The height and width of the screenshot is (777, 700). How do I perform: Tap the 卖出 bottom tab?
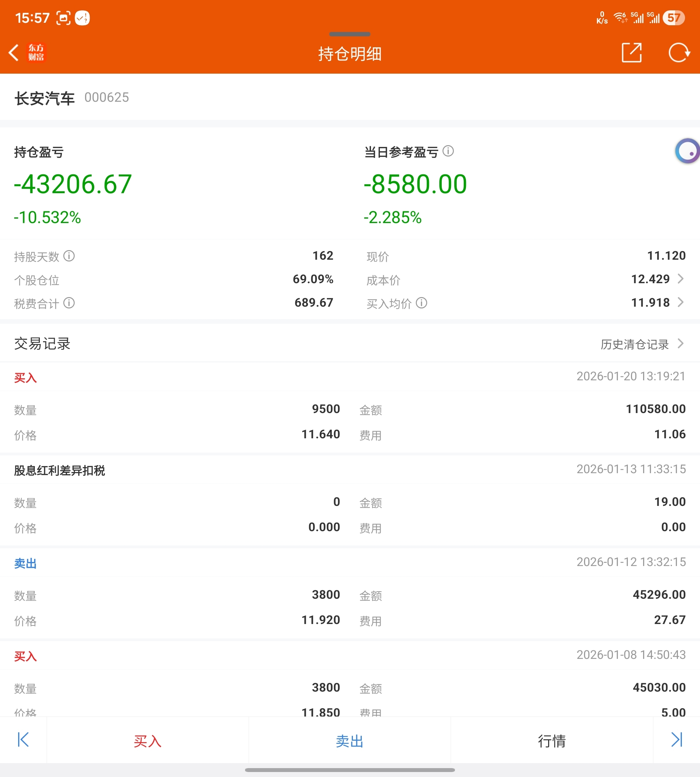point(349,741)
